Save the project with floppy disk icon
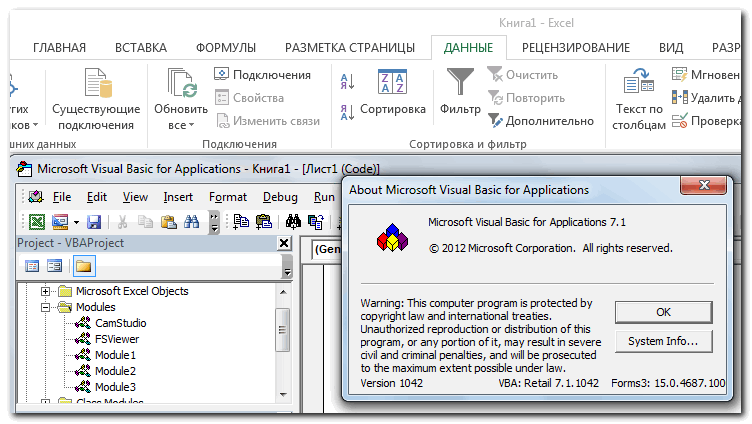Image resolution: width=752 pixels, height=424 pixels. pos(94,222)
